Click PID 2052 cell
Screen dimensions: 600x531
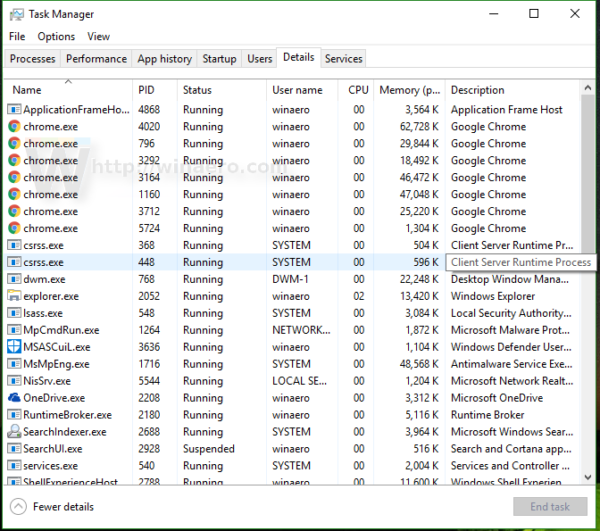pyautogui.click(x=149, y=296)
